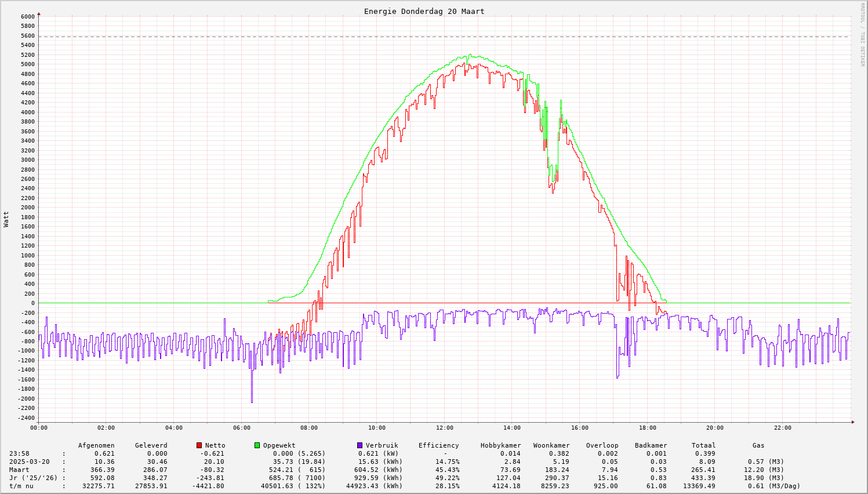Click the Gas column header
Image resolution: width=868 pixels, height=494 pixels.
tap(758, 445)
